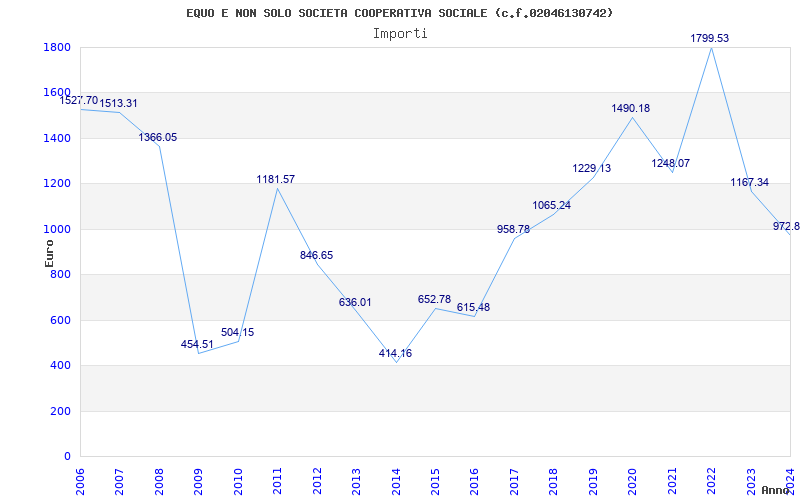The image size is (800, 500).
Task: Select year 2008 on x-axis
Action: click(159, 481)
